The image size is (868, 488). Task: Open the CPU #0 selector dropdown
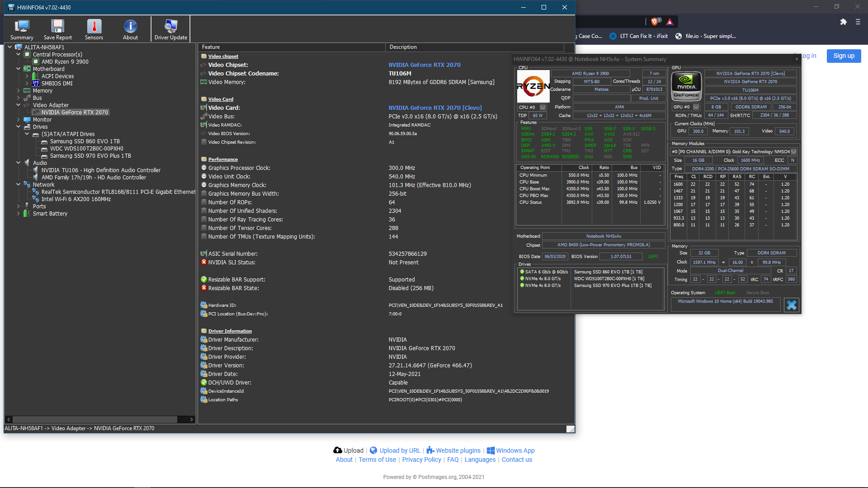pyautogui.click(x=543, y=107)
